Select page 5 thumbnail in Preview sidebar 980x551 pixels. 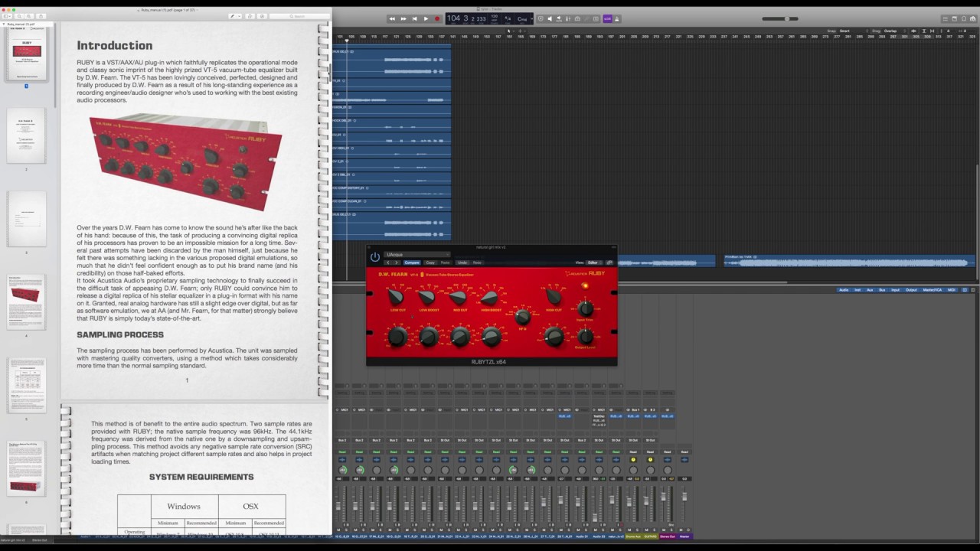click(27, 385)
